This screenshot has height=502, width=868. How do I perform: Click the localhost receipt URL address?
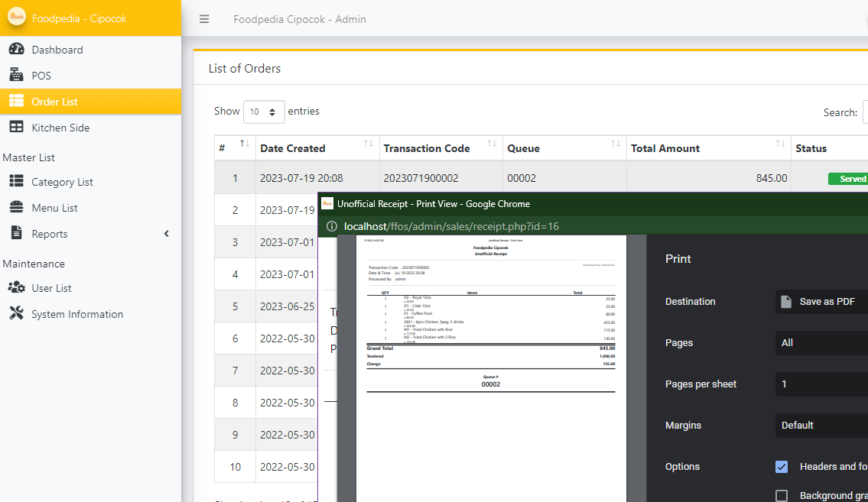tap(451, 226)
